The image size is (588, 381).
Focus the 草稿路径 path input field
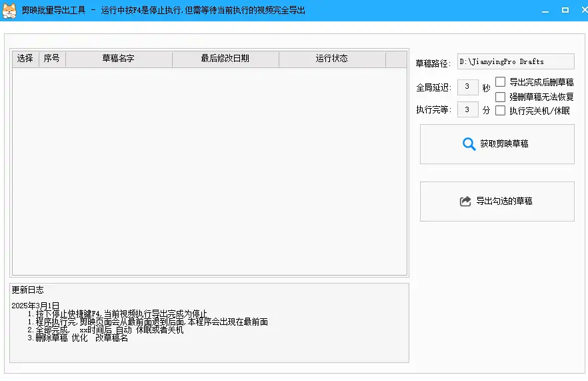[x=515, y=61]
